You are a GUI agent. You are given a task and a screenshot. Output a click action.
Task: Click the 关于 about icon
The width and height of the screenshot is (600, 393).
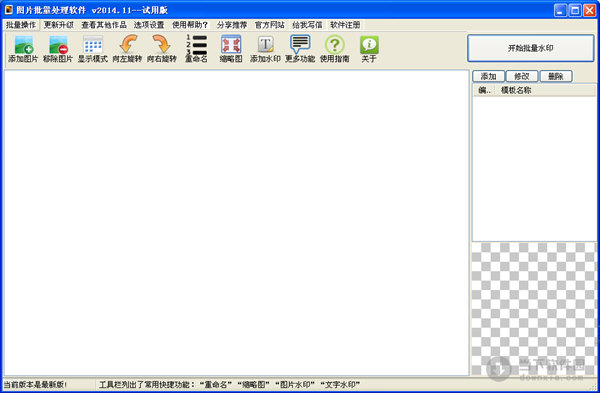pos(369,49)
